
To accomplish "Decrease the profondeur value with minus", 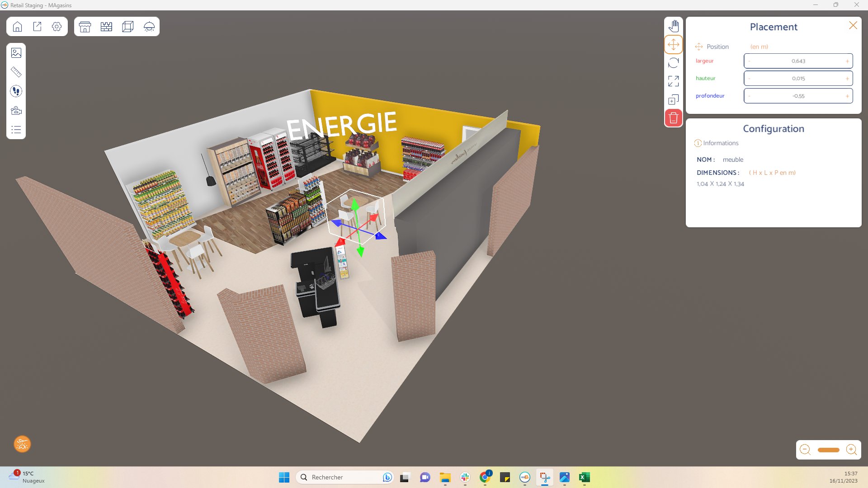I will 750,96.
